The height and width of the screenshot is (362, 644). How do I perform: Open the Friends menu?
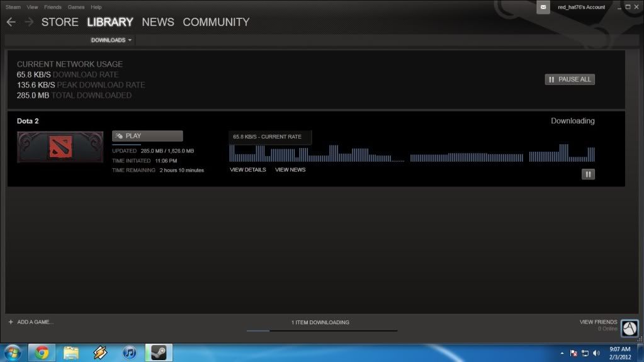coord(53,7)
